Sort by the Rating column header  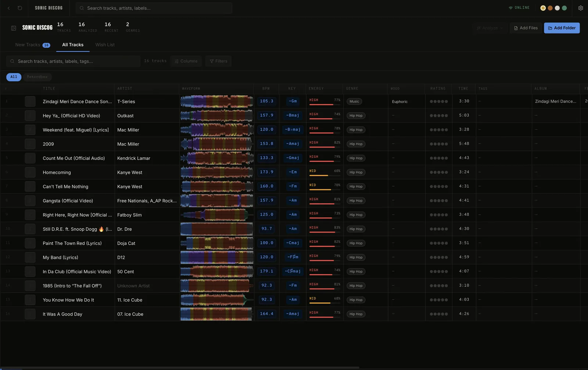coord(438,89)
